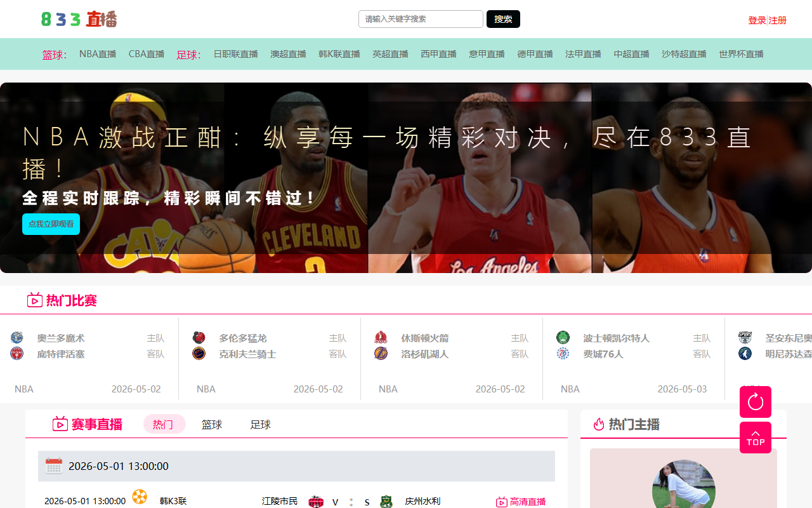Click the 庆州水利 team name
Image resolution: width=812 pixels, height=508 pixels.
coord(422,501)
